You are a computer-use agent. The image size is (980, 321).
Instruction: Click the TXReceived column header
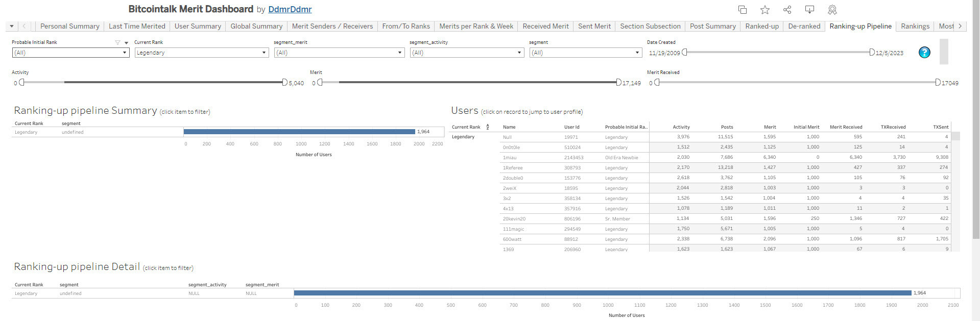pyautogui.click(x=893, y=127)
